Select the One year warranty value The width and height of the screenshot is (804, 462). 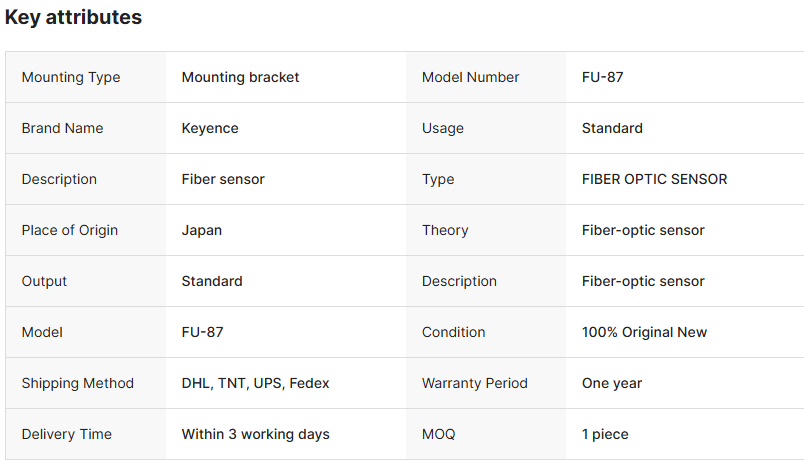point(612,383)
